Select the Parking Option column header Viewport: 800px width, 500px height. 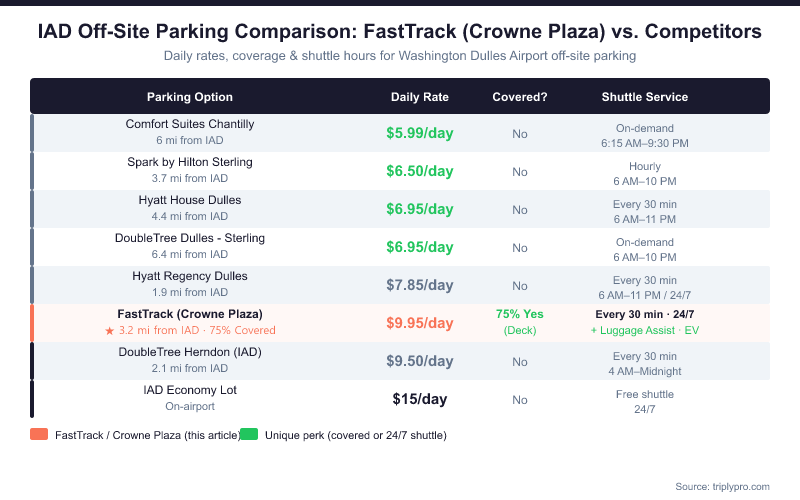pyautogui.click(x=190, y=97)
